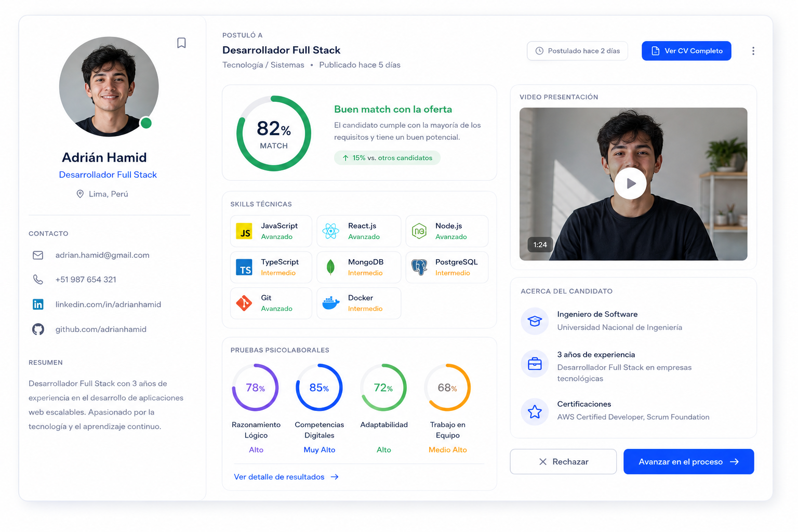Open the three-dot options menu
The height and width of the screenshot is (532, 798).
pos(753,51)
